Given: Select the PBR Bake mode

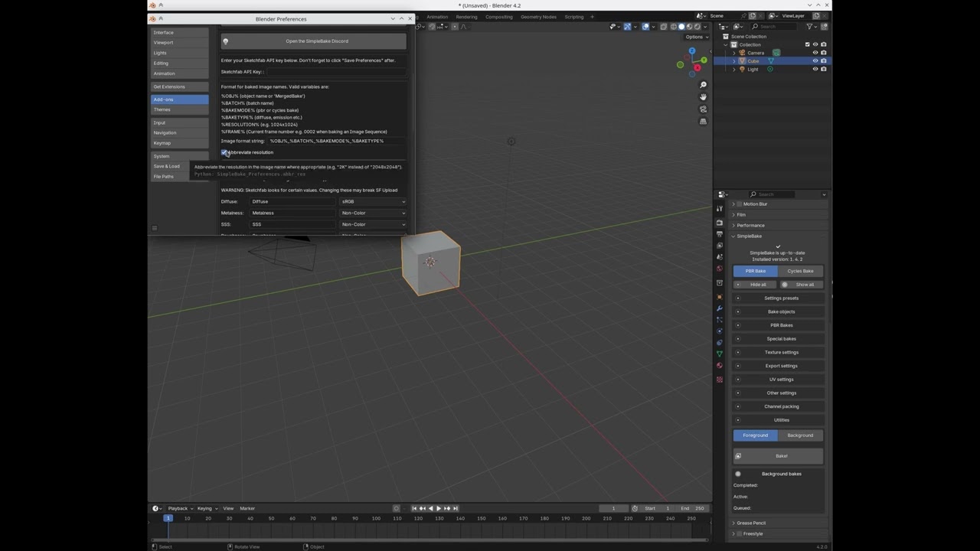Looking at the screenshot, I should (x=756, y=271).
